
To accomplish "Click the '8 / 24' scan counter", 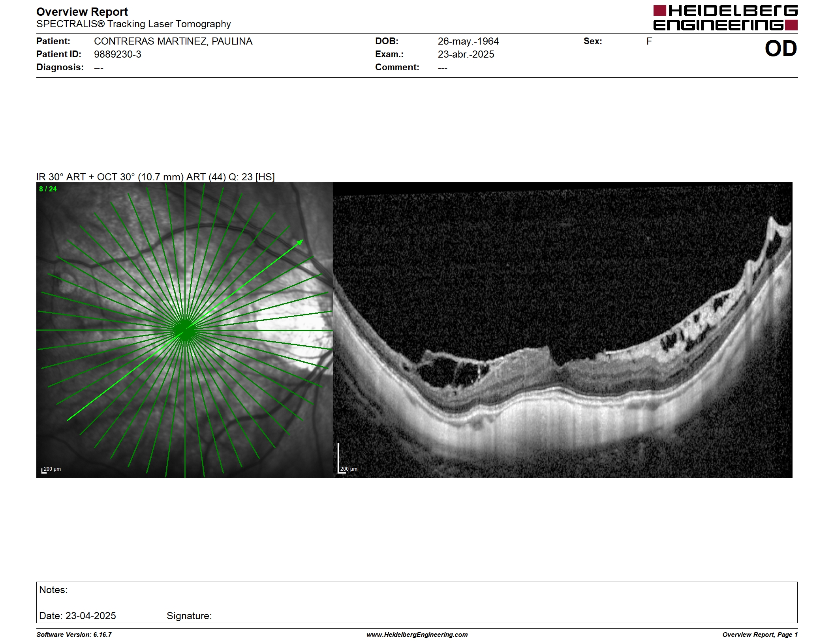I will 48,189.
